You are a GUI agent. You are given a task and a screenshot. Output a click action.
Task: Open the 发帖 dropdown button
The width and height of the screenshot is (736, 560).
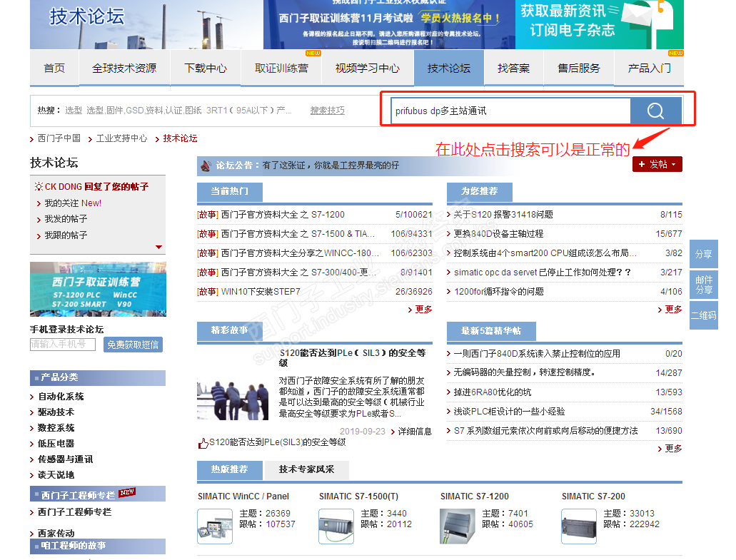coord(657,164)
